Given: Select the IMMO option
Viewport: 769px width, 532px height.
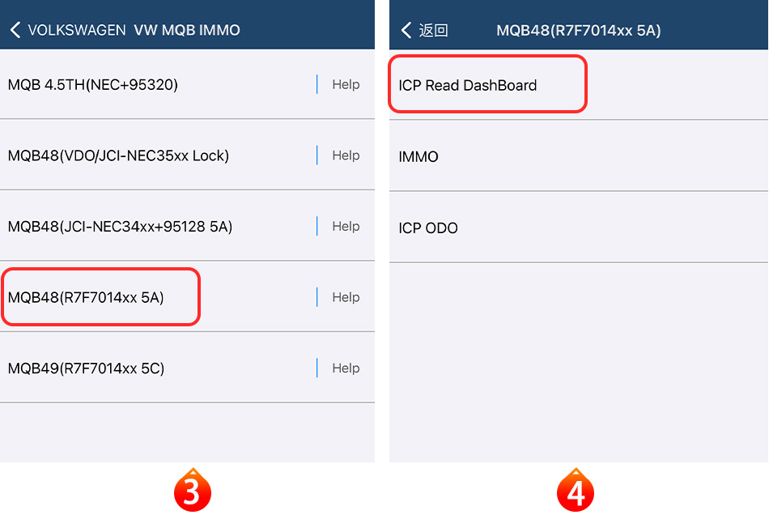Looking at the screenshot, I should click(x=418, y=156).
